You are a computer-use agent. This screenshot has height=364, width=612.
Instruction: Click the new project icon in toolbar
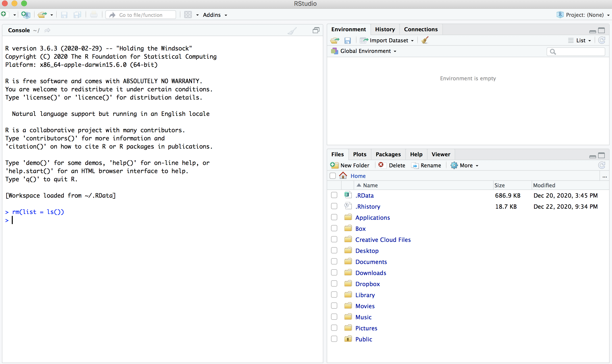(25, 15)
